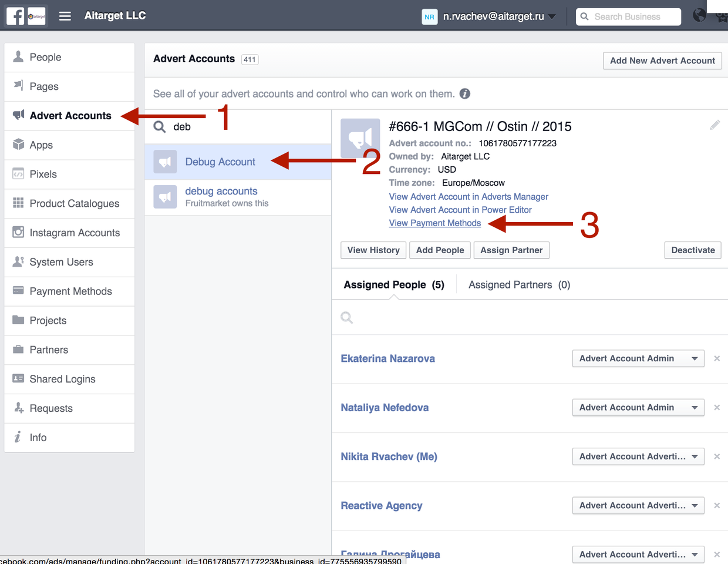This screenshot has width=728, height=564.
Task: Switch to Assigned People tab
Action: (394, 285)
